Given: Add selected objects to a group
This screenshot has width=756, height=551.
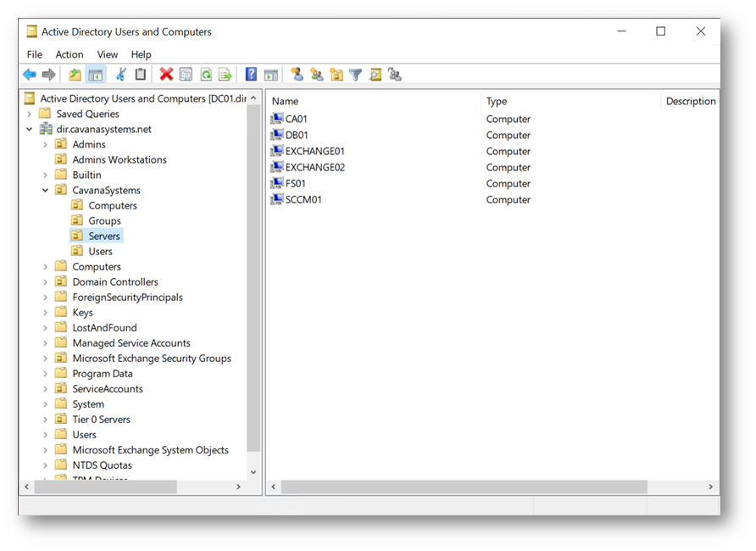Looking at the screenshot, I should 395,75.
